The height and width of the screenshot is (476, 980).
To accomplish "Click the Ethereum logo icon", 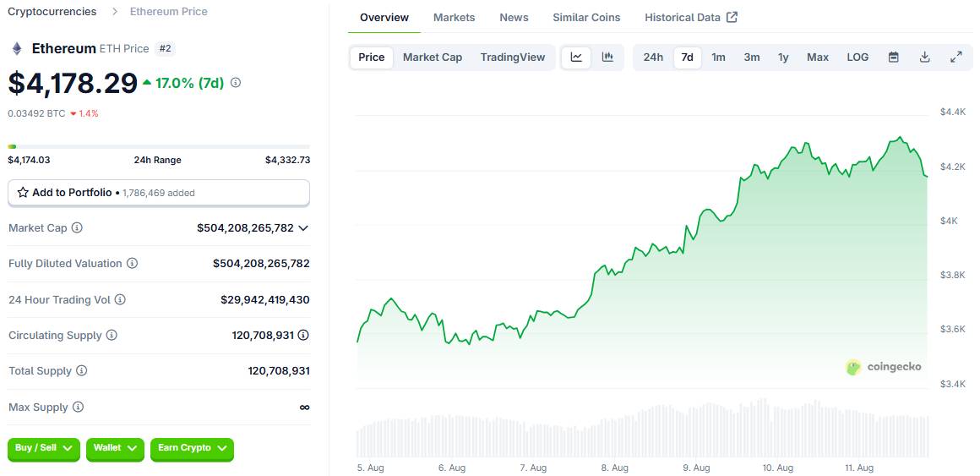I will (17, 48).
